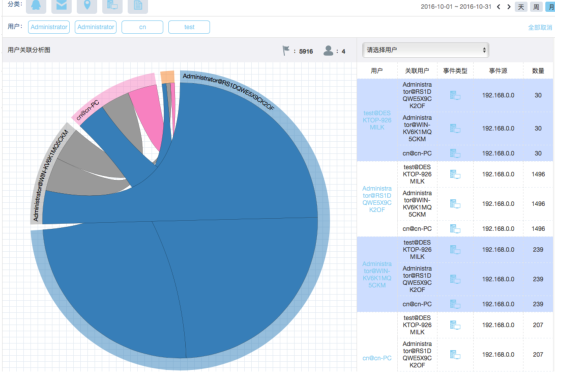Switch to day view 天 tab

pyautogui.click(x=521, y=7)
